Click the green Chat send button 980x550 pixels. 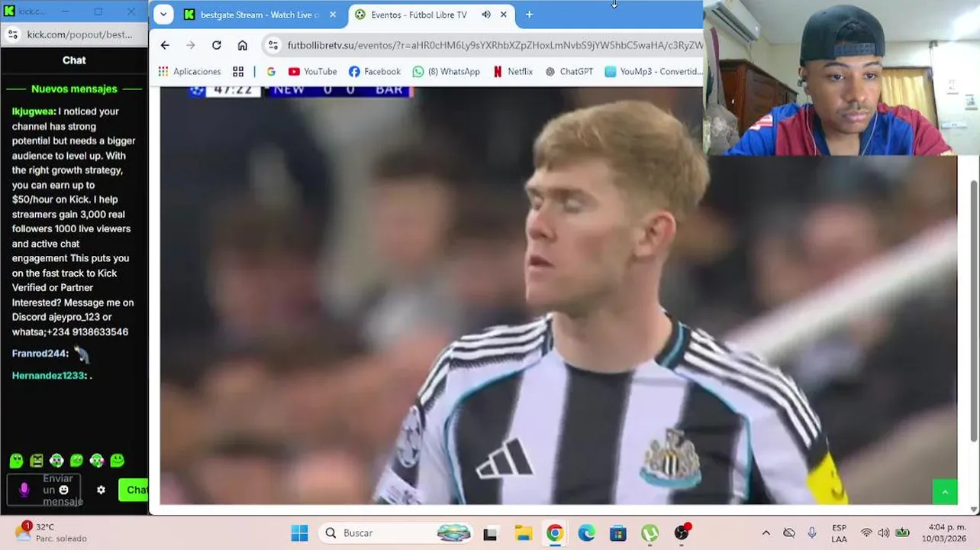click(134, 490)
